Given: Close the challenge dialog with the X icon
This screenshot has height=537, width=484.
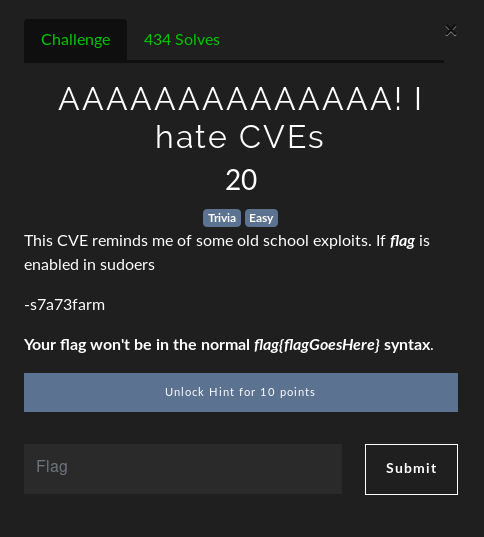Looking at the screenshot, I should pos(450,31).
